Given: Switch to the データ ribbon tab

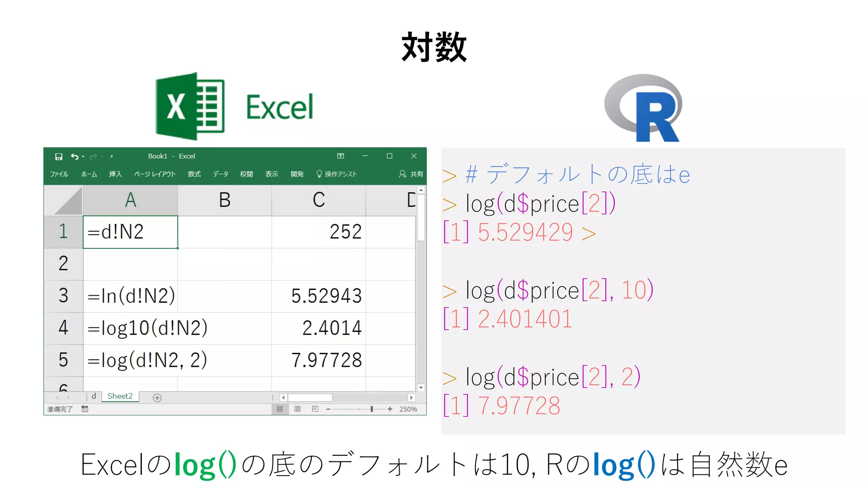Looking at the screenshot, I should pos(220,174).
